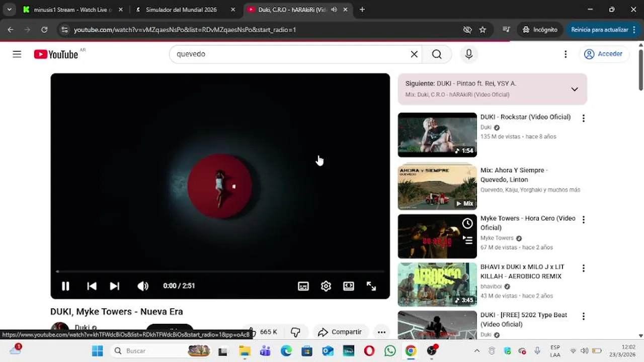This screenshot has width=644, height=362.
Task: Open options for DUKI 5202 Type Beat
Action: click(584, 317)
